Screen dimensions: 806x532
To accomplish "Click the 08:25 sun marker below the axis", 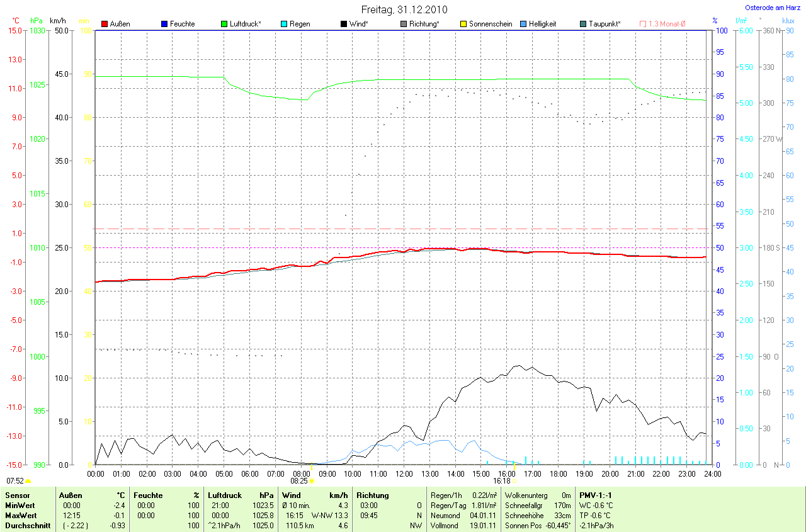I will [x=311, y=481].
